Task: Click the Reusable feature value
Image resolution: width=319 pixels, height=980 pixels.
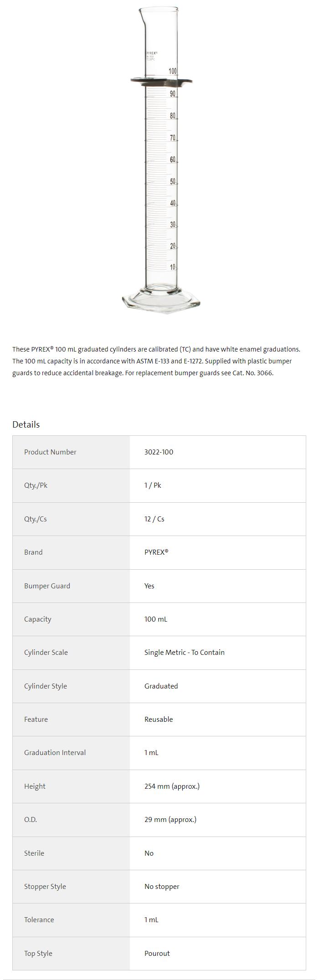Action: pyautogui.click(x=158, y=719)
